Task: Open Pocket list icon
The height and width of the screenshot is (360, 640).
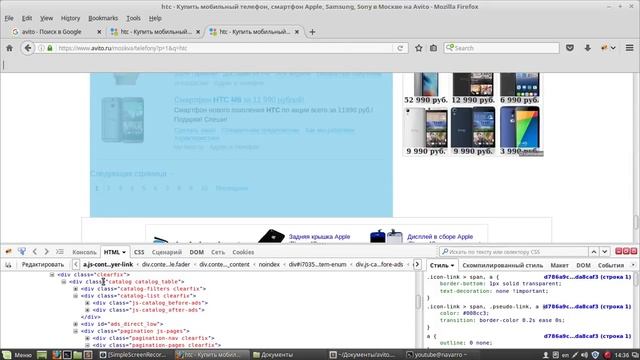Action: tap(570, 48)
